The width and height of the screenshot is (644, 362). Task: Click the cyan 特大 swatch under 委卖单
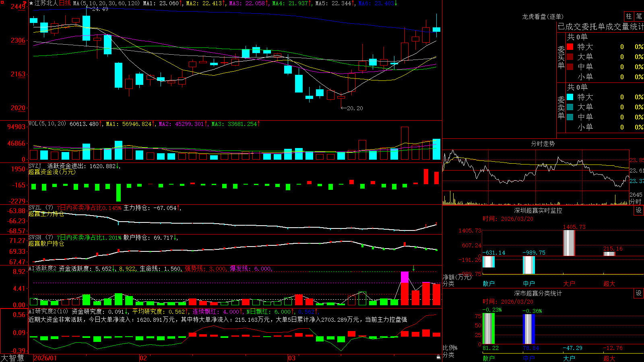pyautogui.click(x=570, y=97)
